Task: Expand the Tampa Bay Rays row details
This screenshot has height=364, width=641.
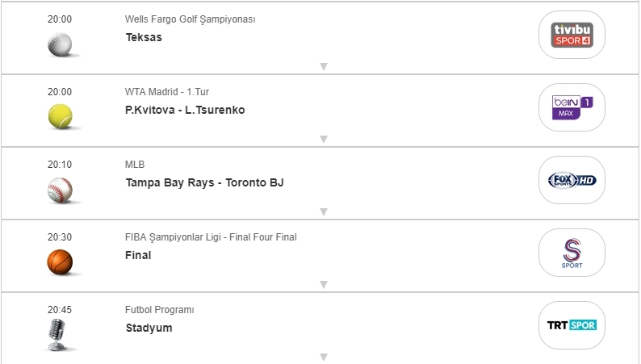Action: [x=323, y=212]
